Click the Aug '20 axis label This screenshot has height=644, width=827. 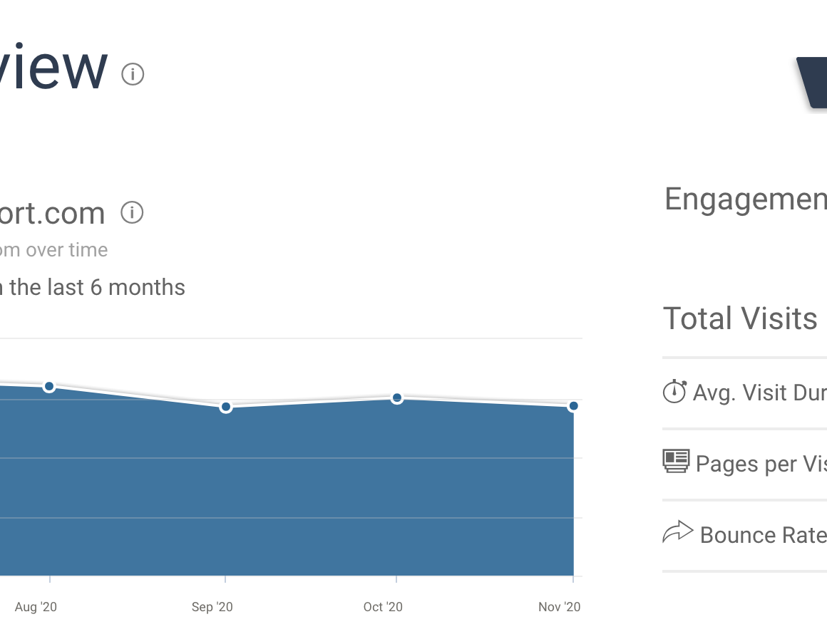coord(36,607)
